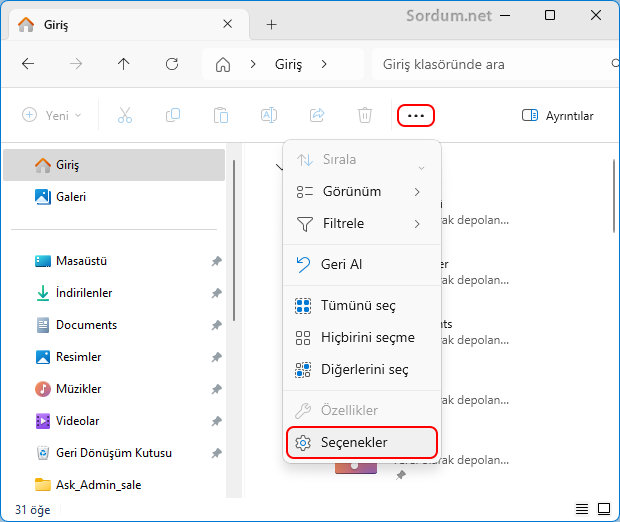The height and width of the screenshot is (522, 620).
Task: Open Videolar in the sidebar
Action: (x=114, y=421)
